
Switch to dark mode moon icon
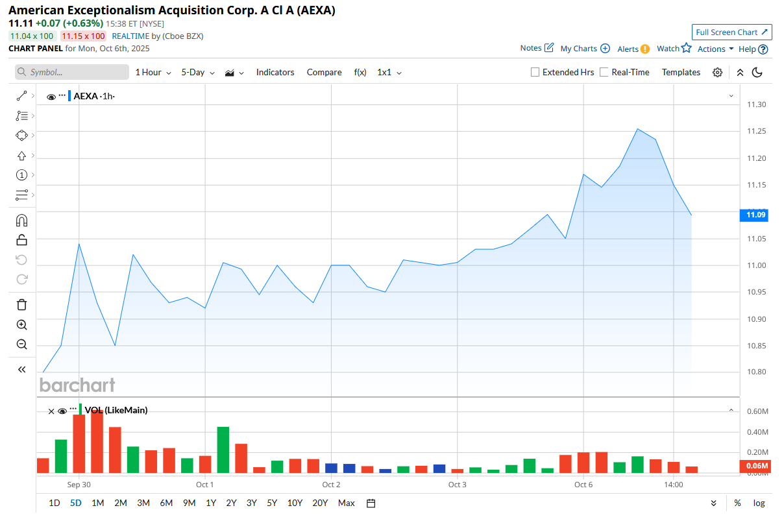coord(757,73)
